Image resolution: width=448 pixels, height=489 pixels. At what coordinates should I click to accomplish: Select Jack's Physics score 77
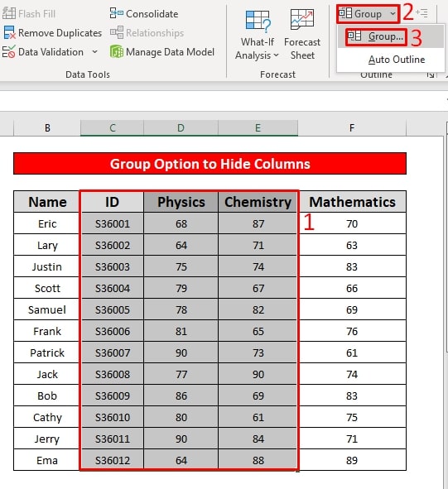[x=181, y=374]
